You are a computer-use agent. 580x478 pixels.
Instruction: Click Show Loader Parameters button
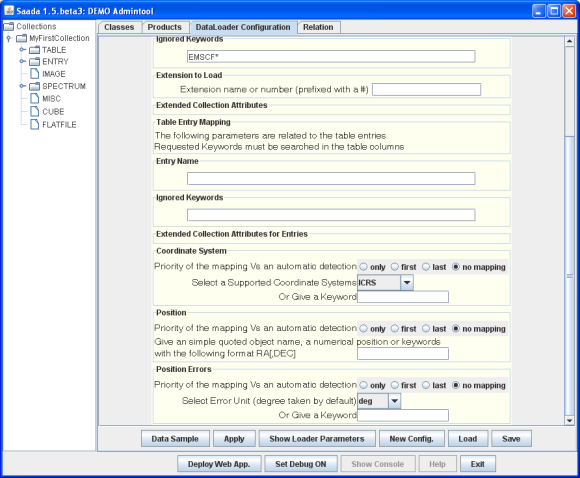317,439
